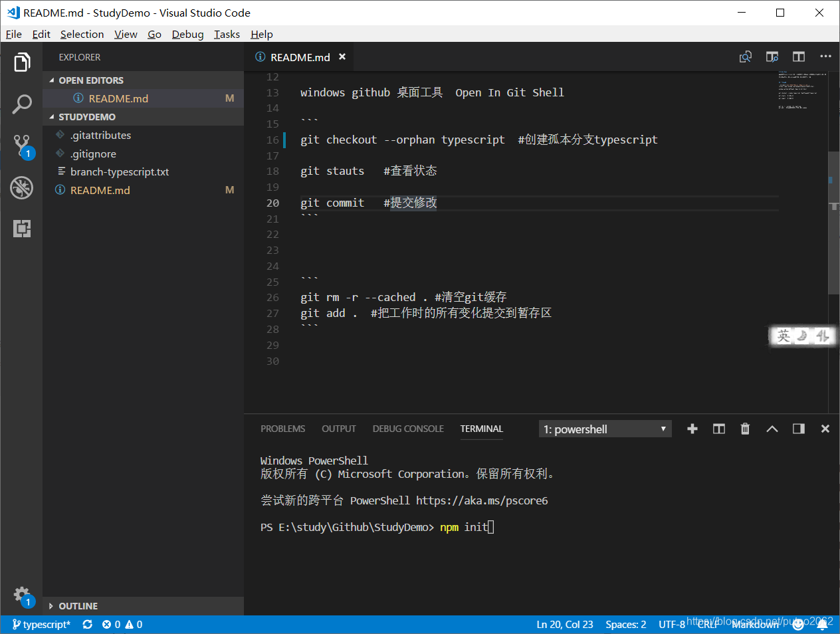Open editor More Actions ellipsis

pyautogui.click(x=825, y=57)
